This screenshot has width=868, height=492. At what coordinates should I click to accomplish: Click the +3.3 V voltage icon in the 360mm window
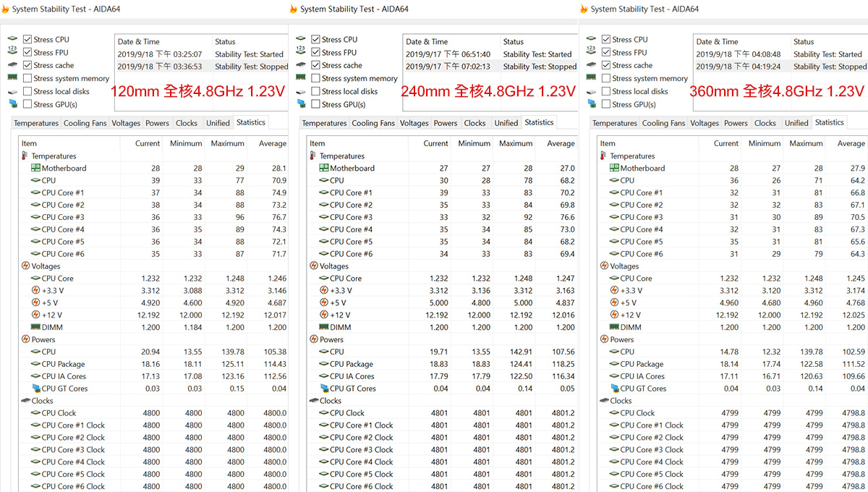(614, 290)
